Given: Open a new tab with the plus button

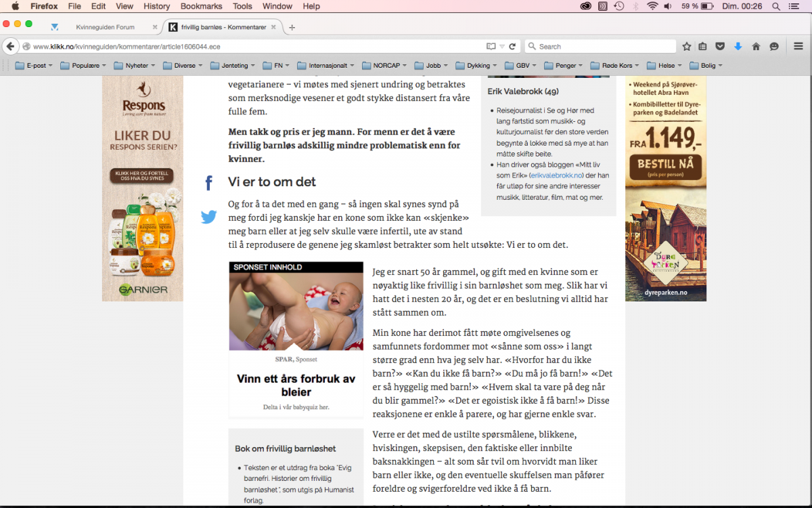Looking at the screenshot, I should click(x=292, y=27).
